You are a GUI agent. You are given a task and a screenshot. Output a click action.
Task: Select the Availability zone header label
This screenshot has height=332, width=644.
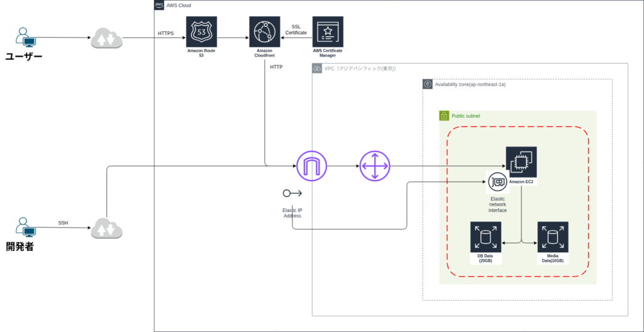click(470, 84)
